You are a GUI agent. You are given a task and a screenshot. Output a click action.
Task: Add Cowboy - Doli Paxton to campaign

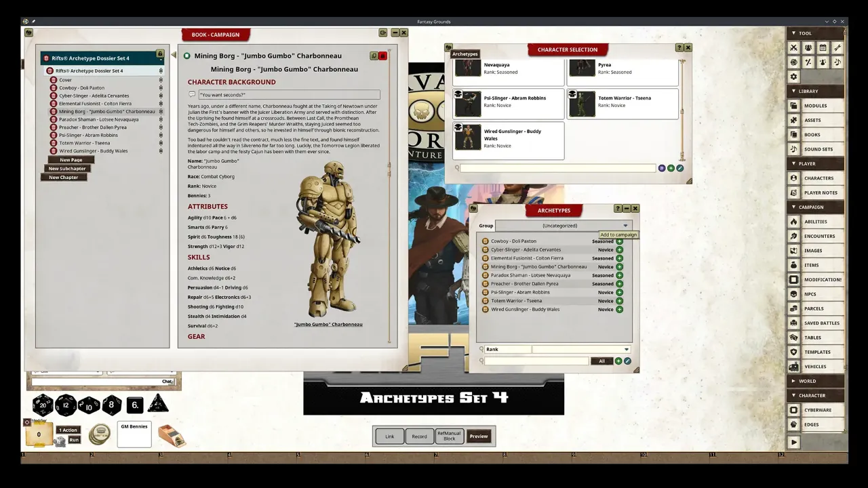coord(619,241)
